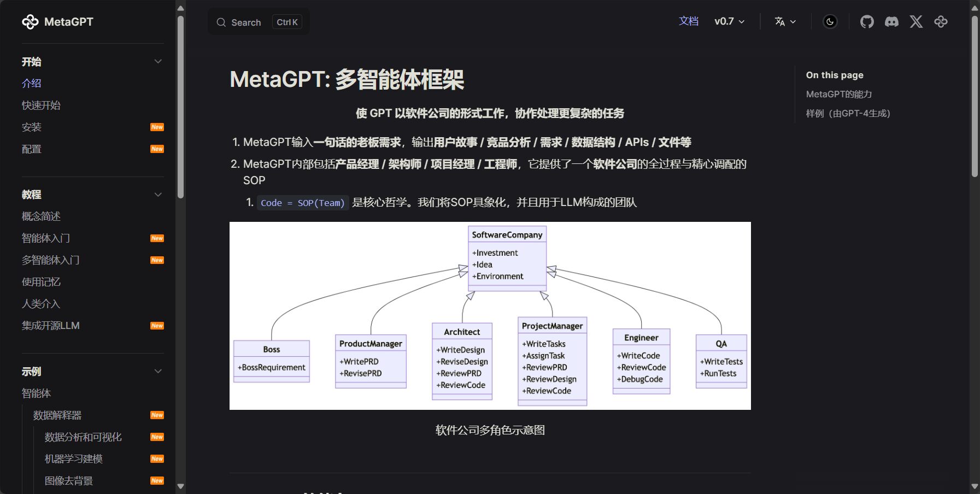This screenshot has height=494, width=980.
Task: Open 多智能体入门 tutorial page
Action: (51, 260)
